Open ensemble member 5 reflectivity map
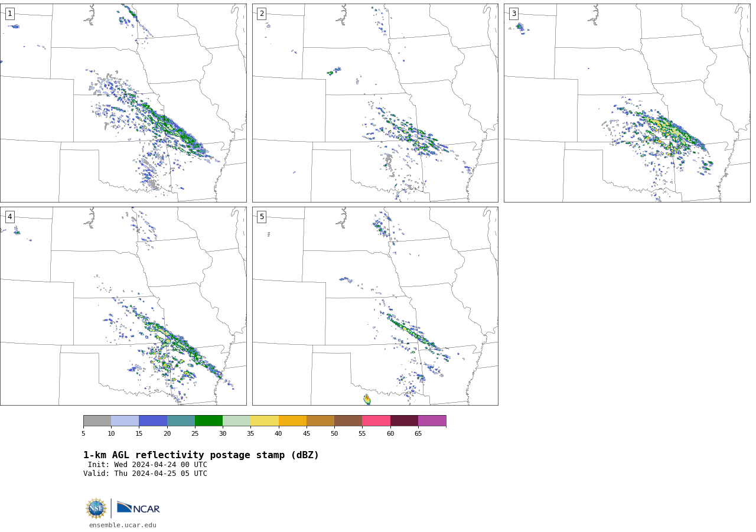 (x=375, y=306)
